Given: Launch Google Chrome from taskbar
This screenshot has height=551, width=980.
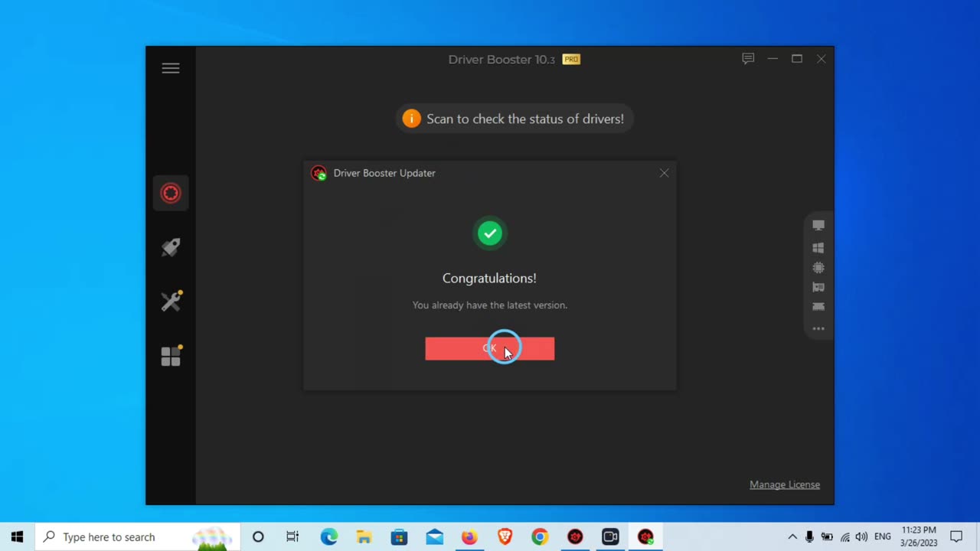Looking at the screenshot, I should tap(540, 536).
